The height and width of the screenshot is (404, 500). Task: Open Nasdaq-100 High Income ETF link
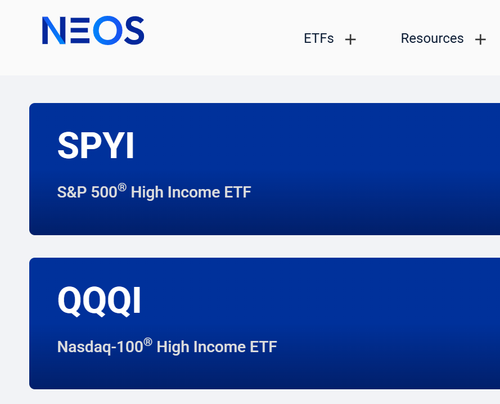[x=167, y=346]
